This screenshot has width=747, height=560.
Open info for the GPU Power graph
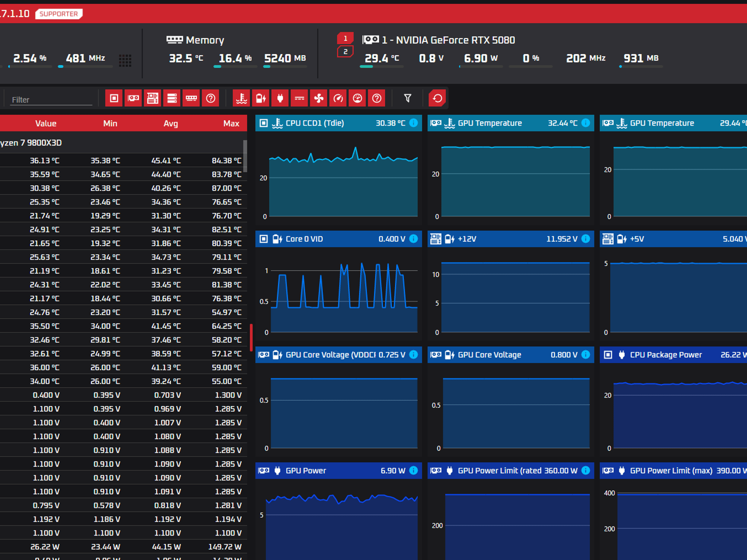(413, 470)
